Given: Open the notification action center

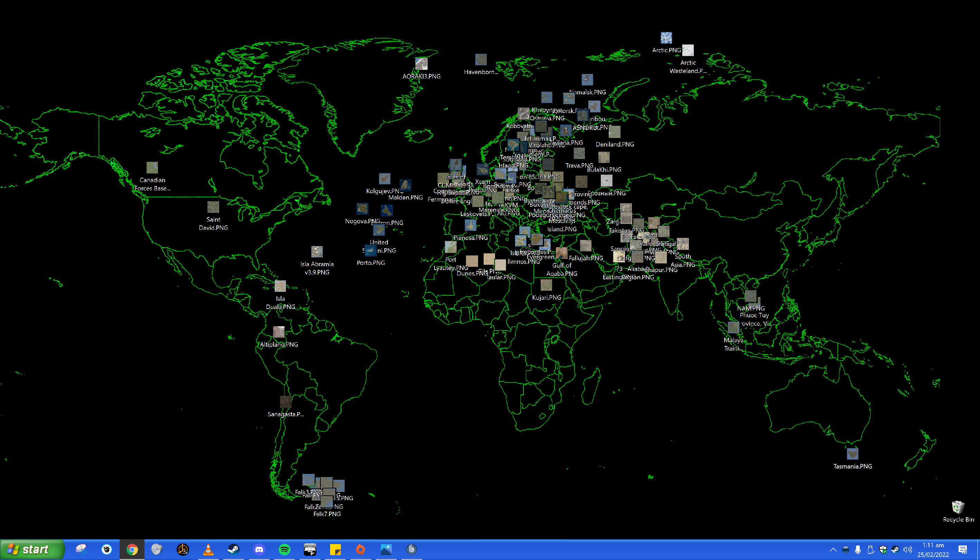Looking at the screenshot, I should pos(963,550).
